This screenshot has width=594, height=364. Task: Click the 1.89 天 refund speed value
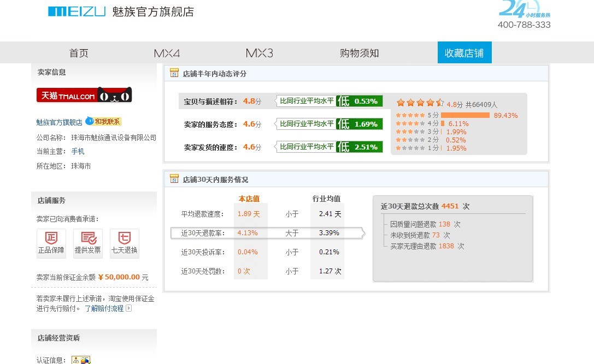tap(249, 214)
